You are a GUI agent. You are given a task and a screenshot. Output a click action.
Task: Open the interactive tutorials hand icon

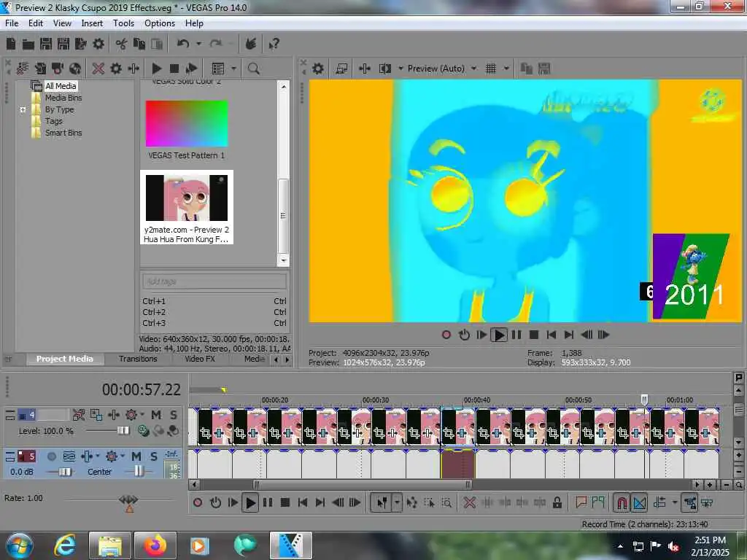[251, 44]
